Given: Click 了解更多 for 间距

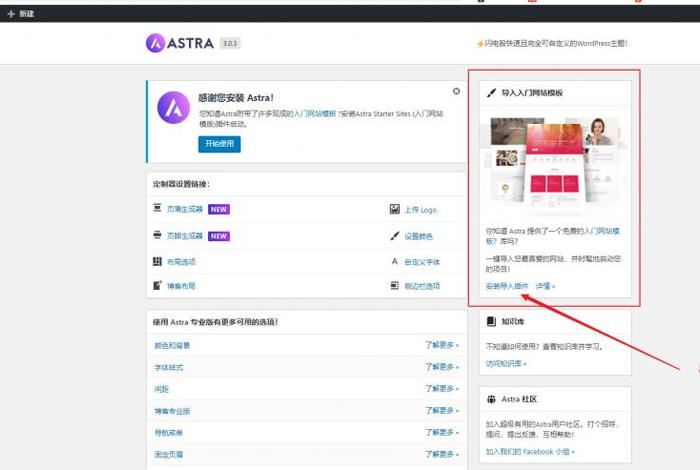Looking at the screenshot, I should (442, 389).
